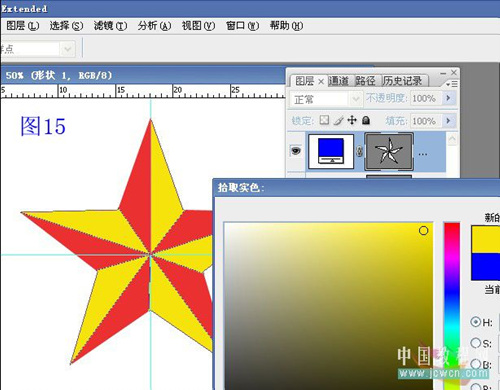This screenshot has width=500, height=390.
Task: Switch to the 通道 tab
Action: click(339, 81)
